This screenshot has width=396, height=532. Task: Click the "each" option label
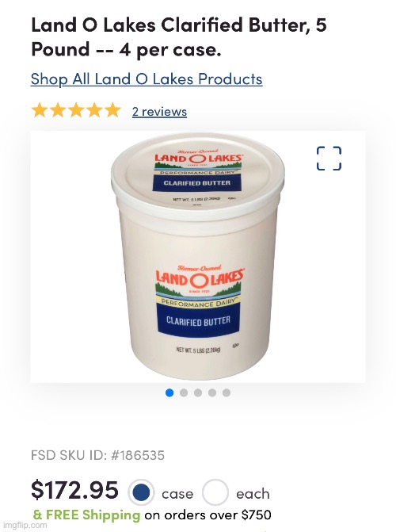click(253, 494)
